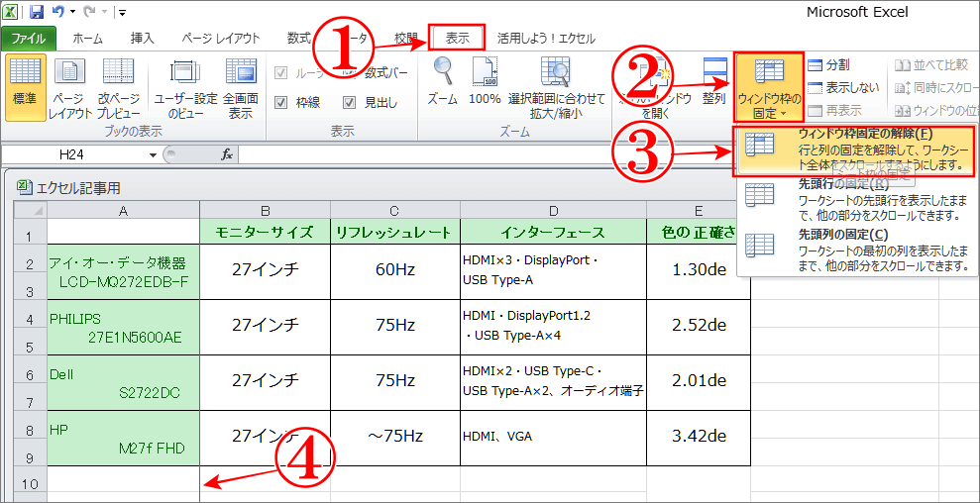Set zoom to 100%
The height and width of the screenshot is (503, 980).
click(485, 81)
